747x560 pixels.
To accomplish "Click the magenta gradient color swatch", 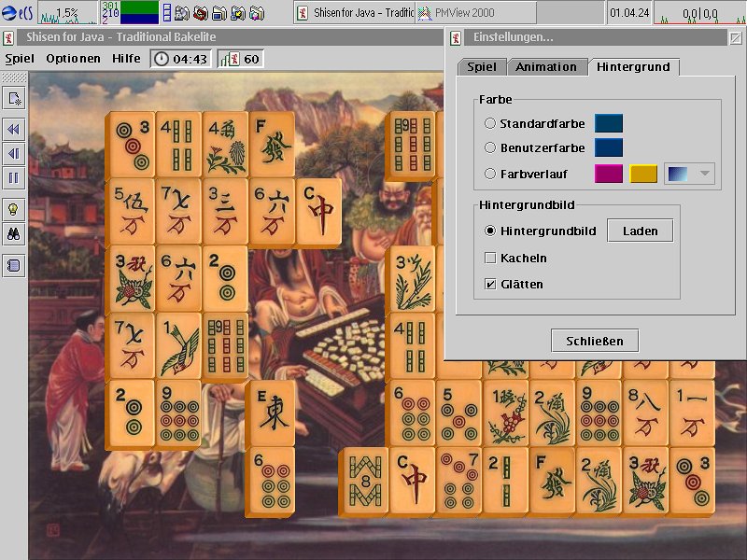I will coord(609,174).
